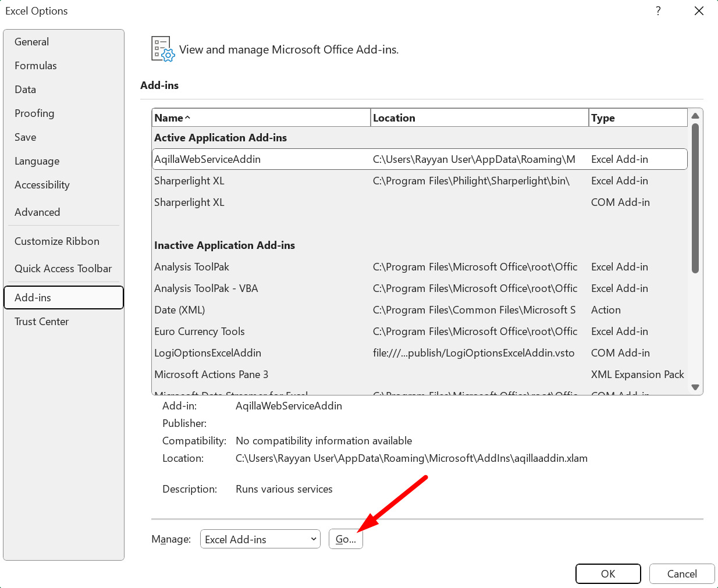Open the General options category
Screen dimensions: 718x588
point(32,42)
